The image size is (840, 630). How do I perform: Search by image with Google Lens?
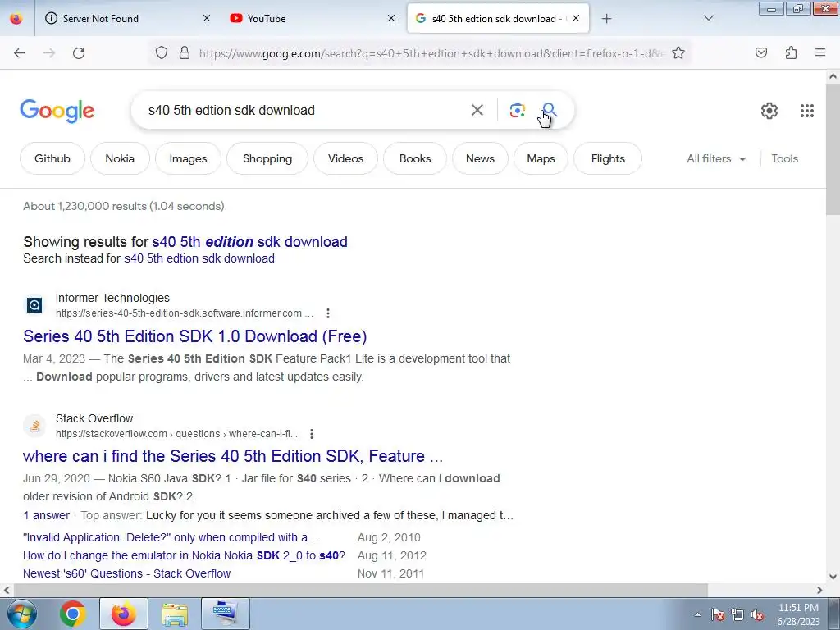point(517,111)
